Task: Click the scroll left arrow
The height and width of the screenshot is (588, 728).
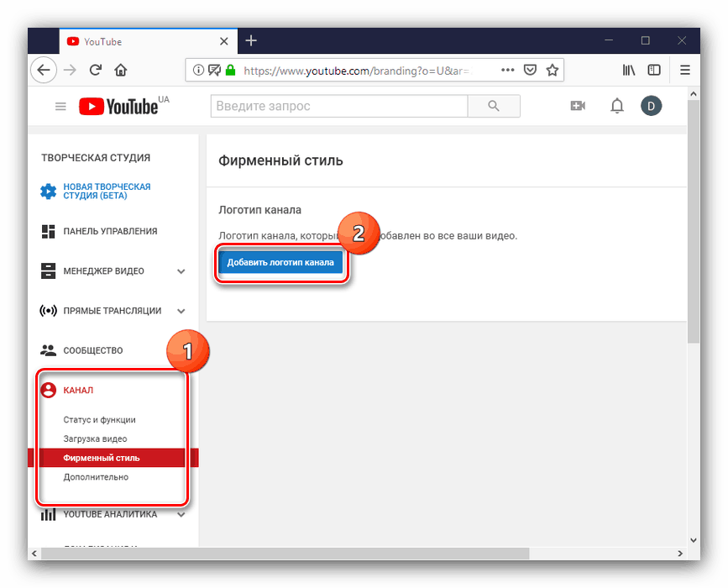Action: click(x=34, y=554)
